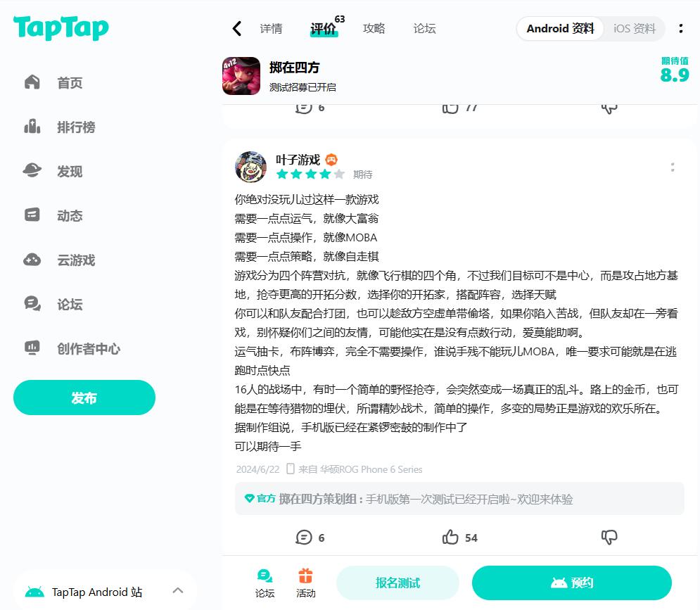Dislike the 叶子游戏 review
700x610 pixels.
pos(609,537)
